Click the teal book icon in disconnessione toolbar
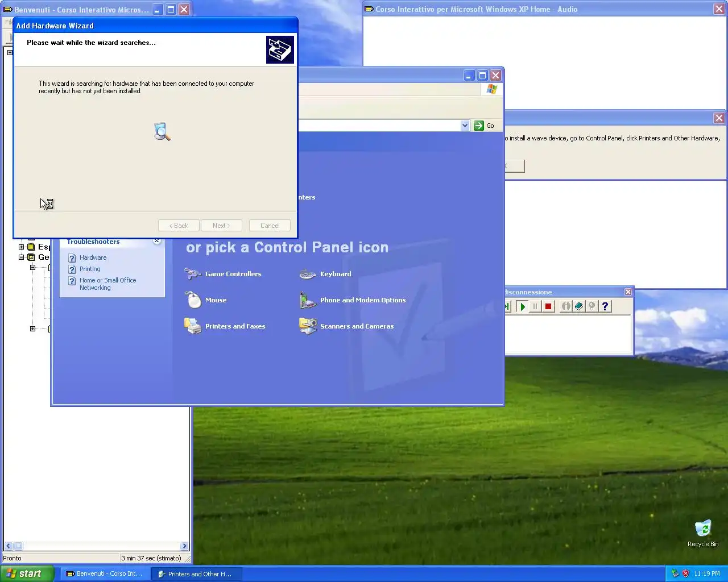728x582 pixels. pyautogui.click(x=579, y=306)
